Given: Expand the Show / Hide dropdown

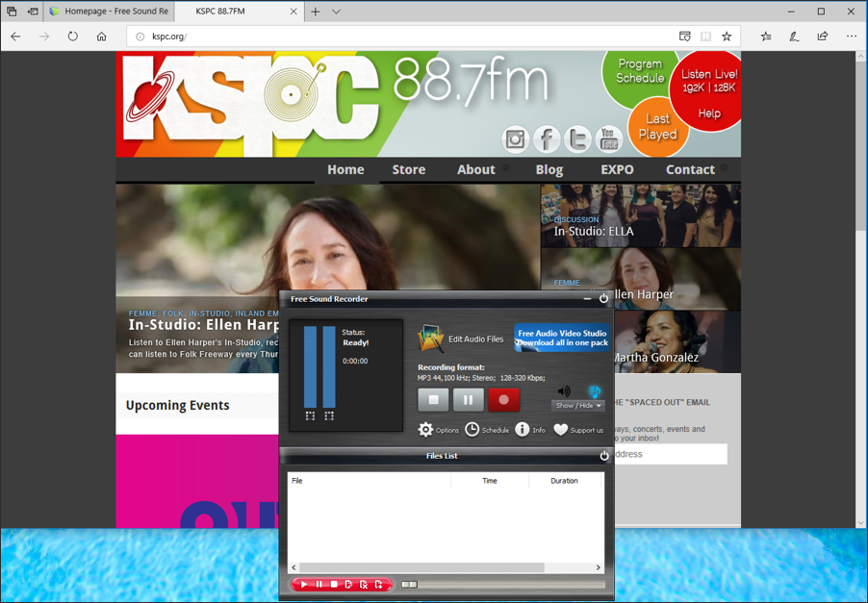Looking at the screenshot, I should point(578,406).
